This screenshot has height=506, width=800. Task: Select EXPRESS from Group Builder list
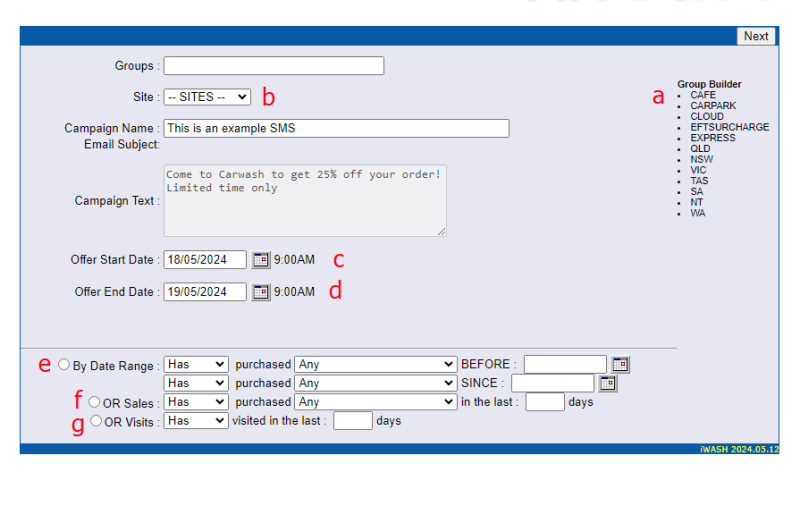[x=712, y=138]
